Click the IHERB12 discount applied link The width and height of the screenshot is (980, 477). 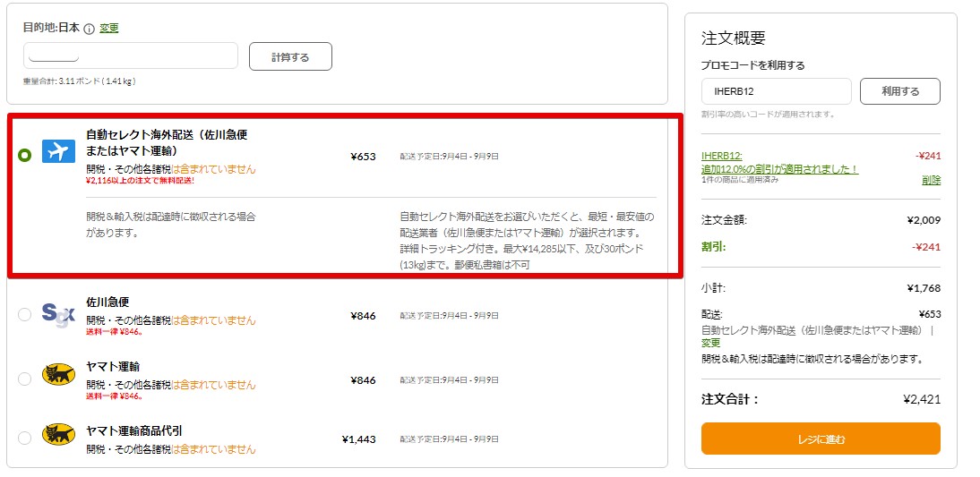[x=779, y=162]
